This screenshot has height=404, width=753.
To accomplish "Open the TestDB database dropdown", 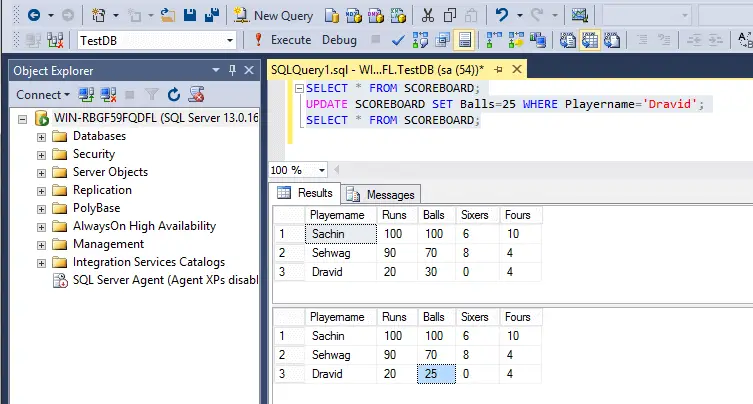I will point(230,40).
